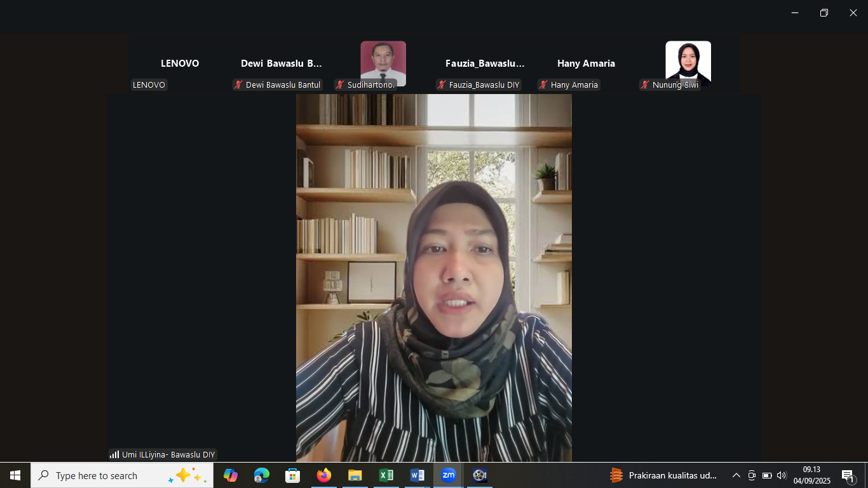Unmute Dewi Bawaslu Bantul's microphone
The width and height of the screenshot is (868, 488).
click(x=238, y=85)
